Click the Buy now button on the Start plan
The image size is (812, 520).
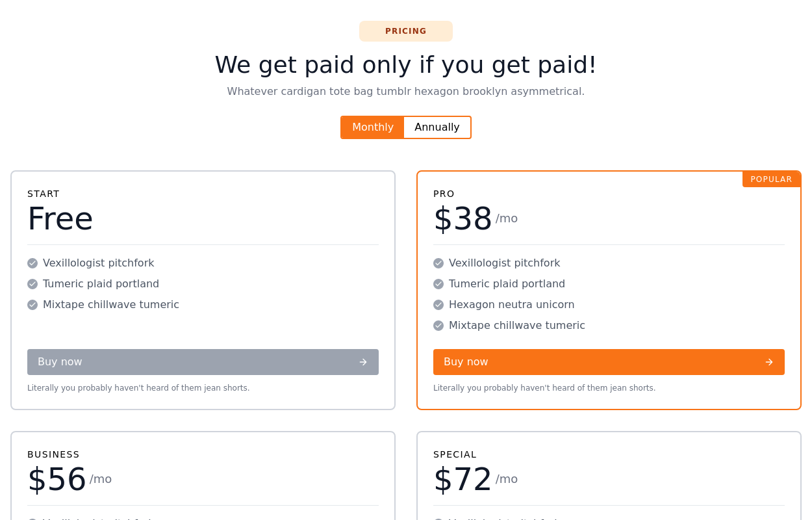(203, 362)
